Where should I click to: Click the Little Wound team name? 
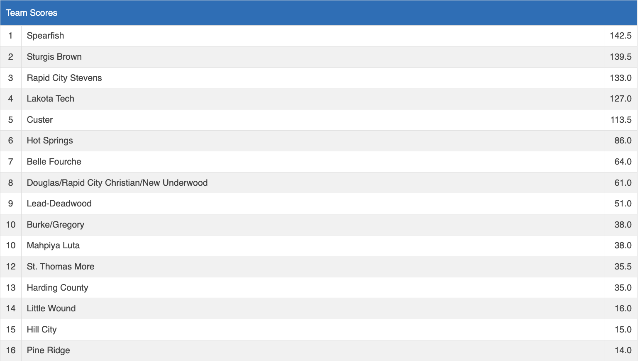pos(51,308)
